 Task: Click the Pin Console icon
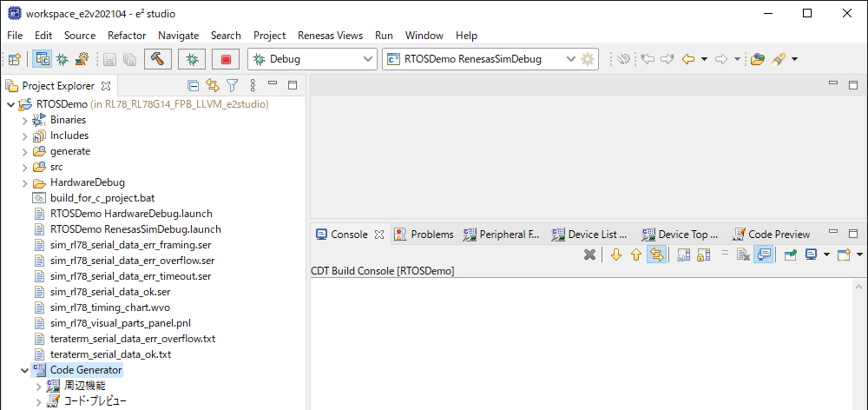coord(791,255)
